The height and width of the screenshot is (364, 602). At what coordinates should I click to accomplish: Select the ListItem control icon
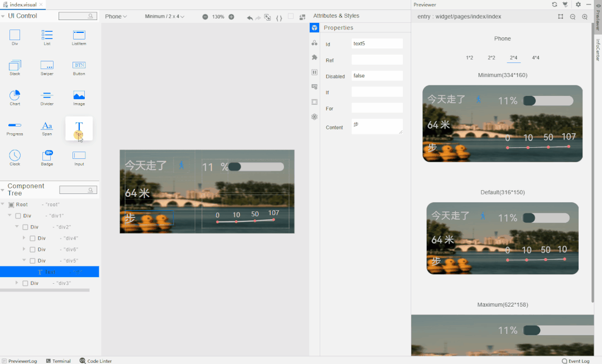[79, 35]
